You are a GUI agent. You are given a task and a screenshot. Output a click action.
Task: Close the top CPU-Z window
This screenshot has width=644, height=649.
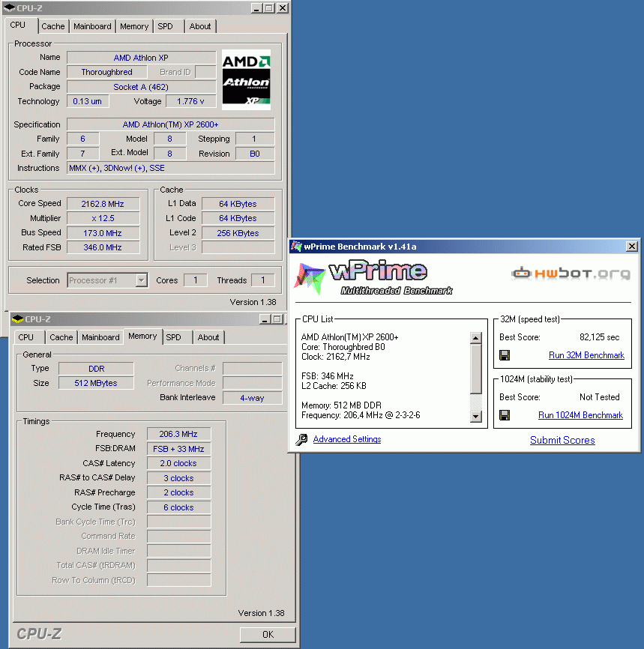(x=283, y=7)
